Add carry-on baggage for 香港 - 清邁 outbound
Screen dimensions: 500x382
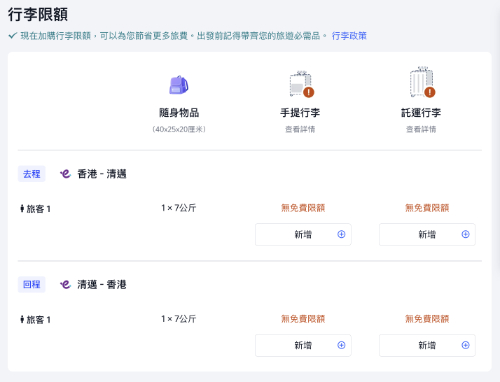coord(303,234)
